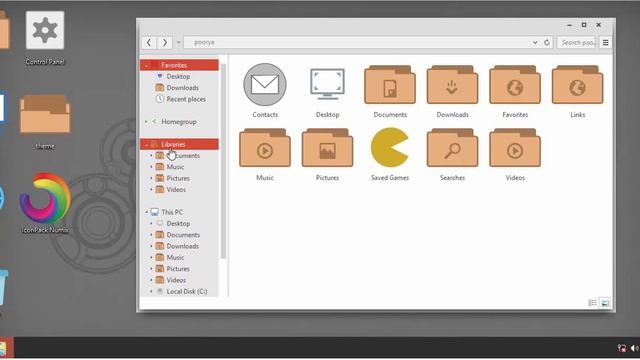640x360 pixels.
Task: Open the Music folder in file pane
Action: pyautogui.click(x=265, y=148)
